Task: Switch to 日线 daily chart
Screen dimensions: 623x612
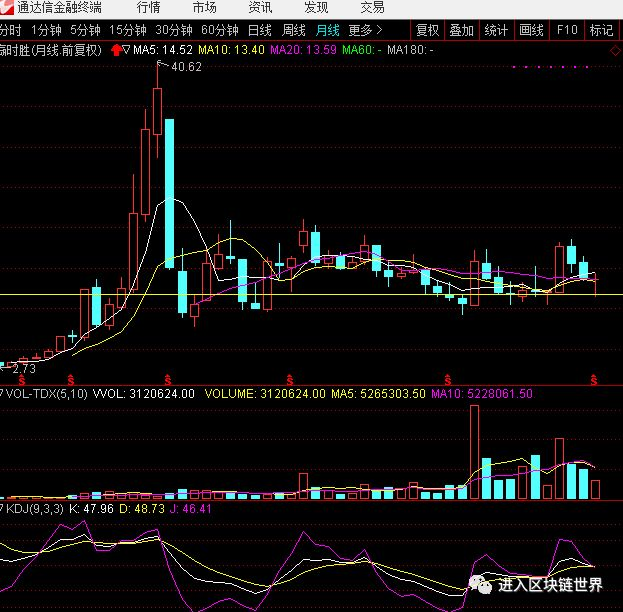Action: pos(259,30)
